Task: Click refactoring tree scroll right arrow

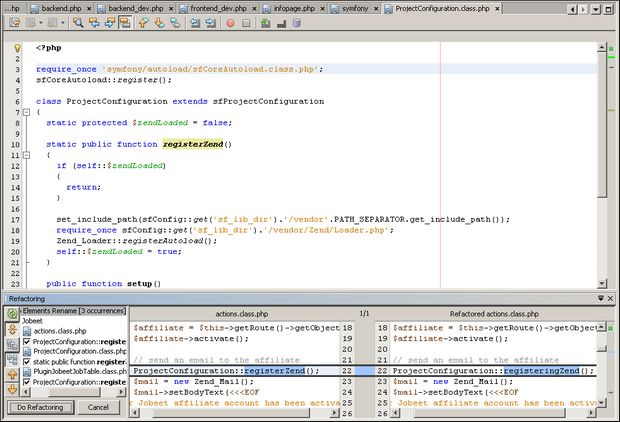Action: [x=121, y=392]
